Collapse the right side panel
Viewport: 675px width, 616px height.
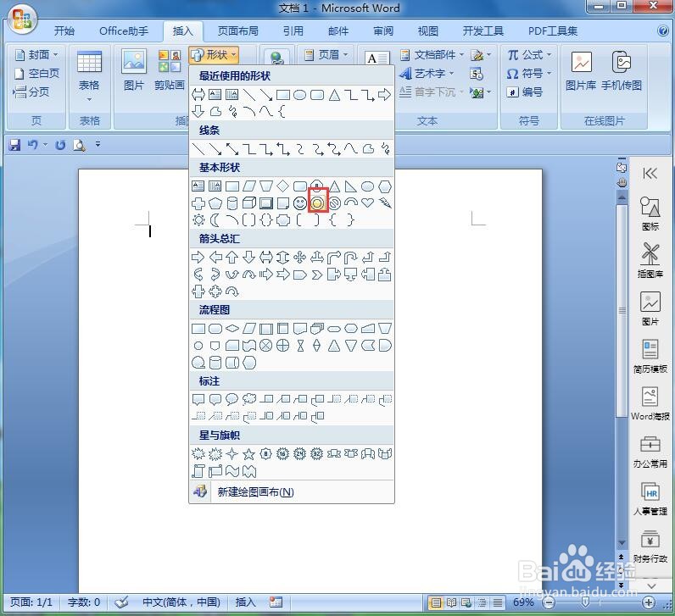[x=650, y=174]
